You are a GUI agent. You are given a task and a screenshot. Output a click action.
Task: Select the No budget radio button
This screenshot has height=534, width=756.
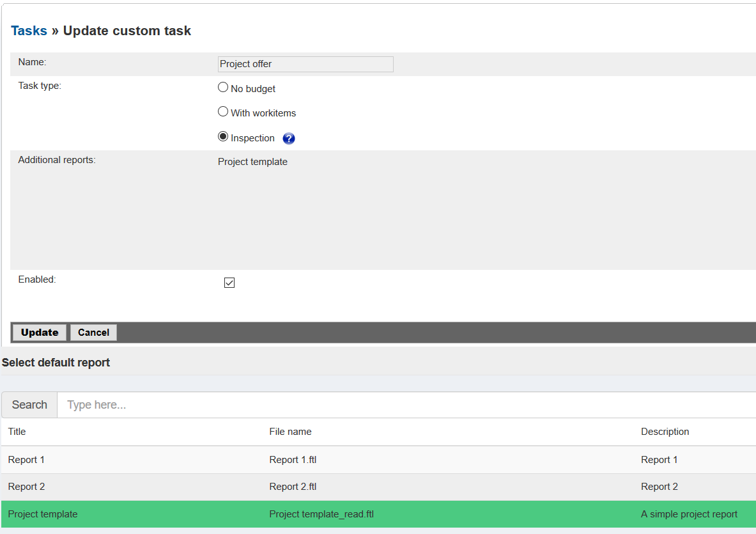pyautogui.click(x=223, y=88)
